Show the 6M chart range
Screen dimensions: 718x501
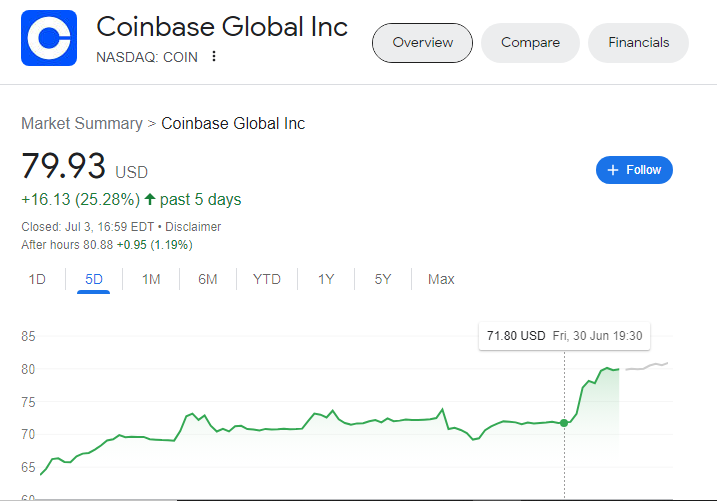208,279
